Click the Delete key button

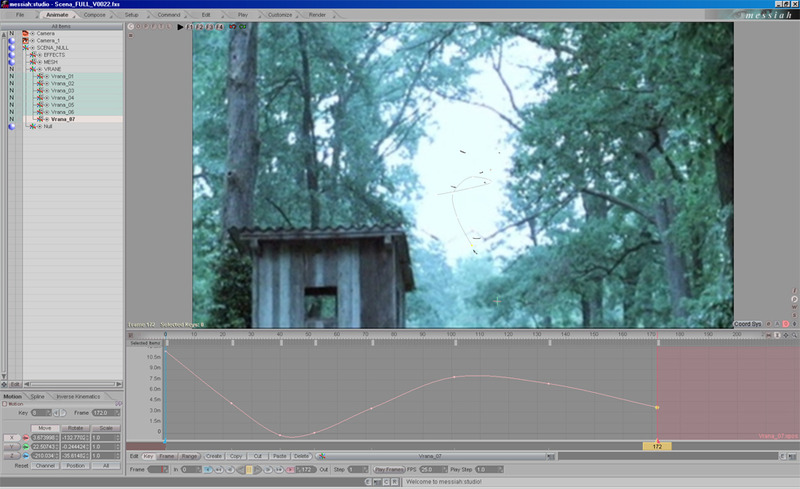tap(301, 456)
